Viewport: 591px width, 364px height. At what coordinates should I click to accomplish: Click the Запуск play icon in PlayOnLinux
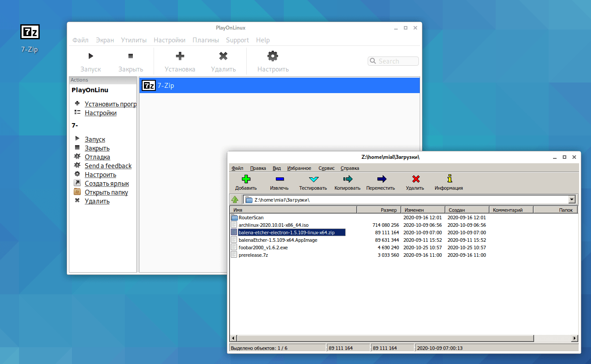pos(90,56)
